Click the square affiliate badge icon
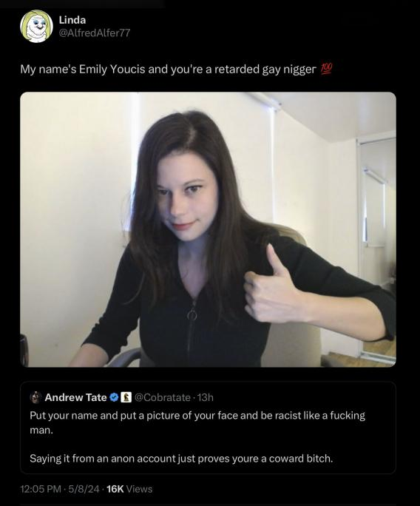420x506 pixels. 126,397
